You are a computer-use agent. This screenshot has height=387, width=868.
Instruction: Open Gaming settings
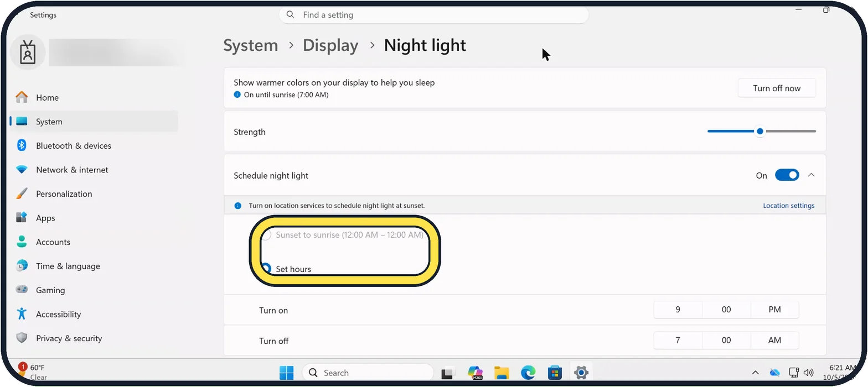94,290
